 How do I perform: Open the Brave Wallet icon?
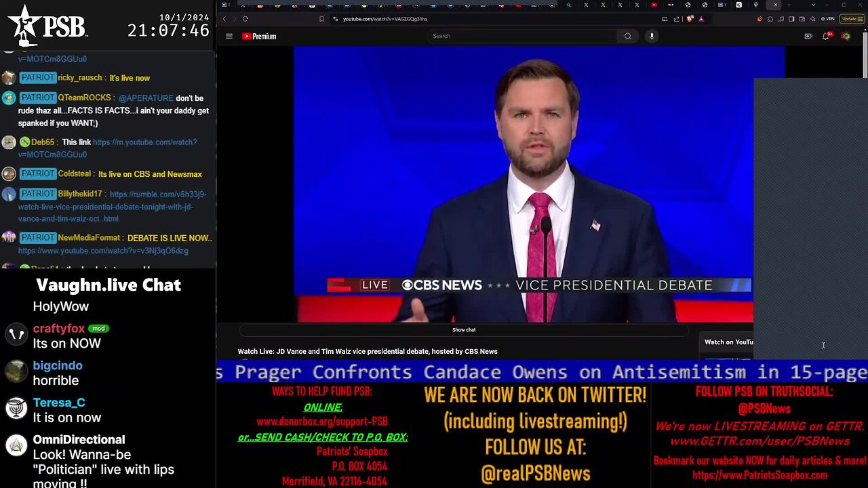click(x=802, y=19)
